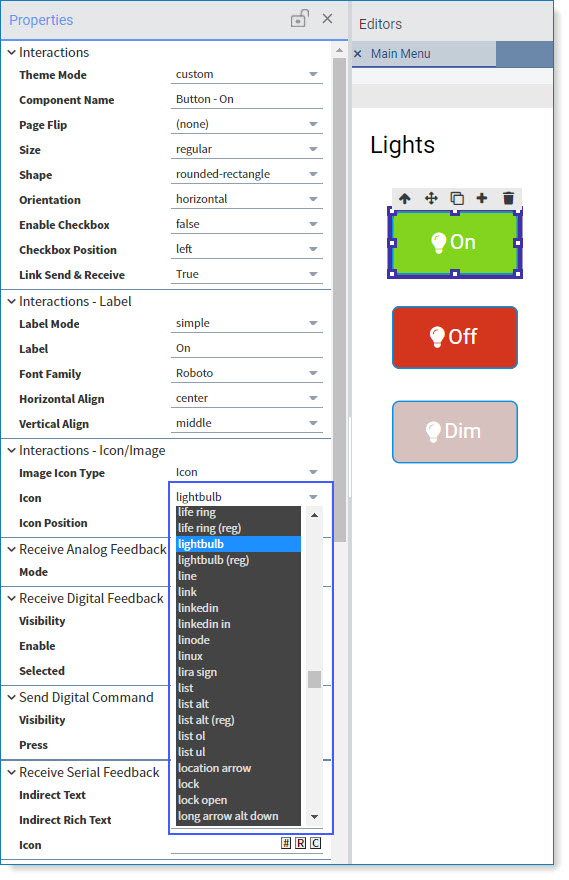Image resolution: width=569 pixels, height=880 pixels.
Task: Open the Size dropdown
Action: [x=247, y=149]
